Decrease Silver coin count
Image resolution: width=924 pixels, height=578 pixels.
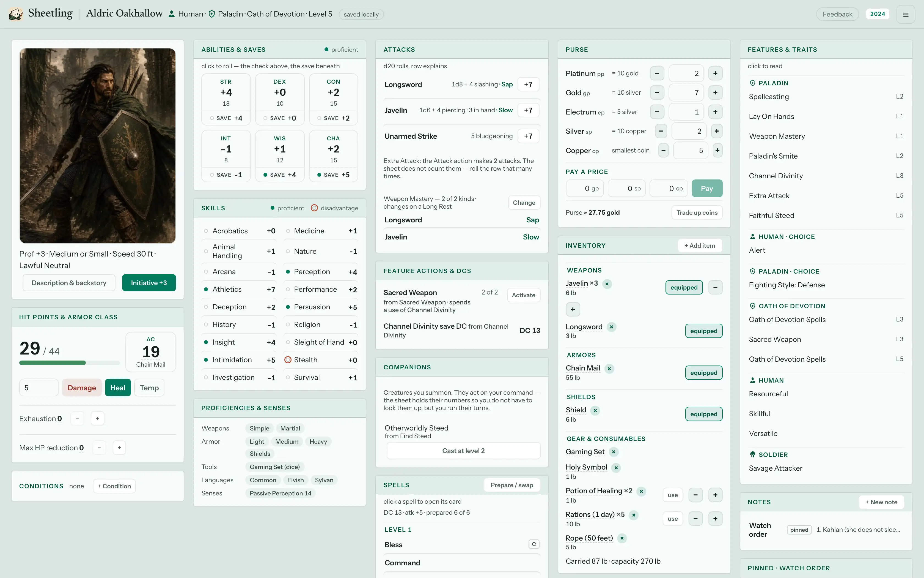pos(661,131)
